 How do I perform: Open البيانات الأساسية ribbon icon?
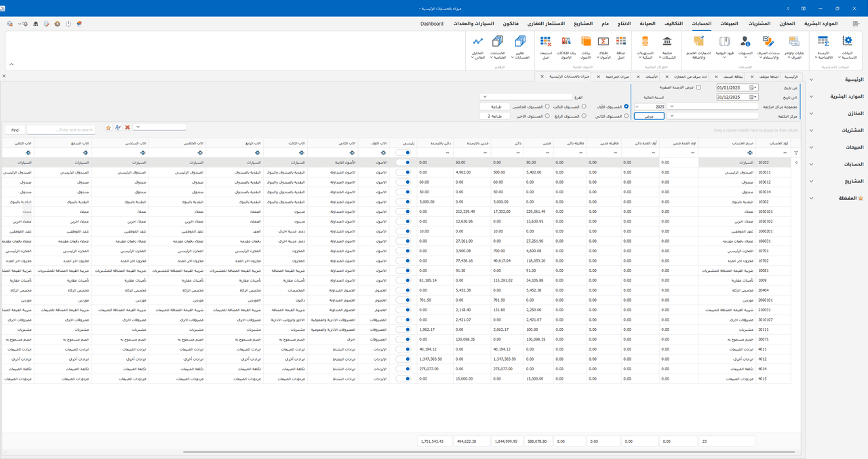click(848, 47)
